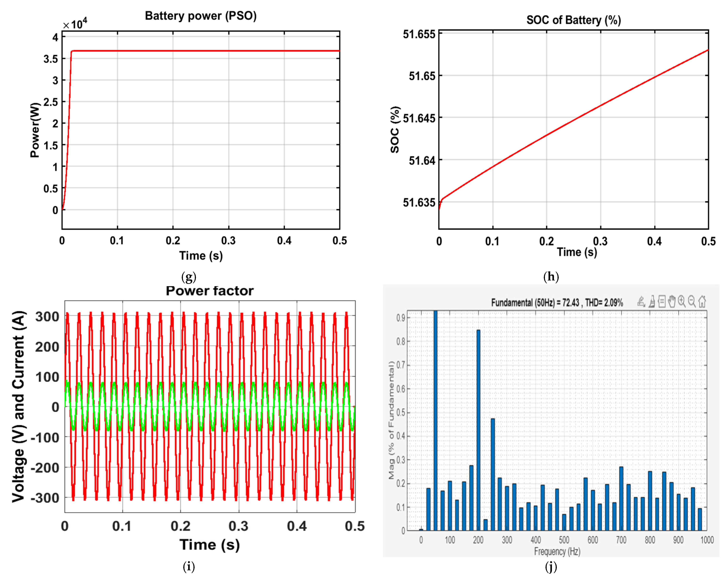Activate the Pan hand tool

pyautogui.click(x=672, y=301)
